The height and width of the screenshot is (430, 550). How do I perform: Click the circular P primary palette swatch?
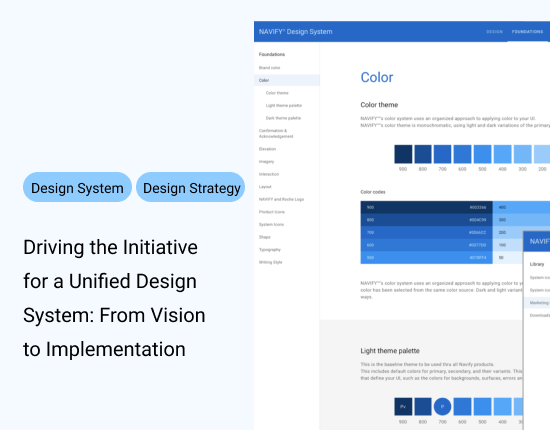click(442, 407)
